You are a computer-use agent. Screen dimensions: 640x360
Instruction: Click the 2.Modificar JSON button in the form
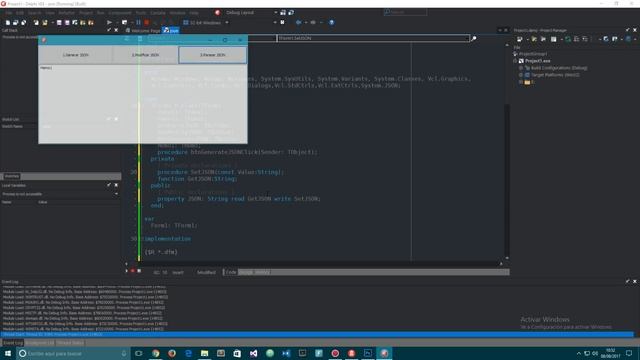coord(145,55)
